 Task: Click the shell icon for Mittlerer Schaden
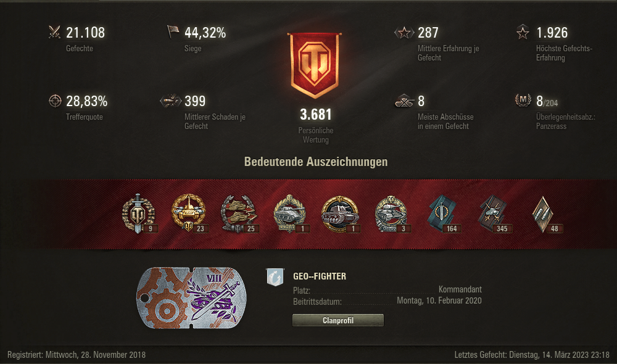170,101
